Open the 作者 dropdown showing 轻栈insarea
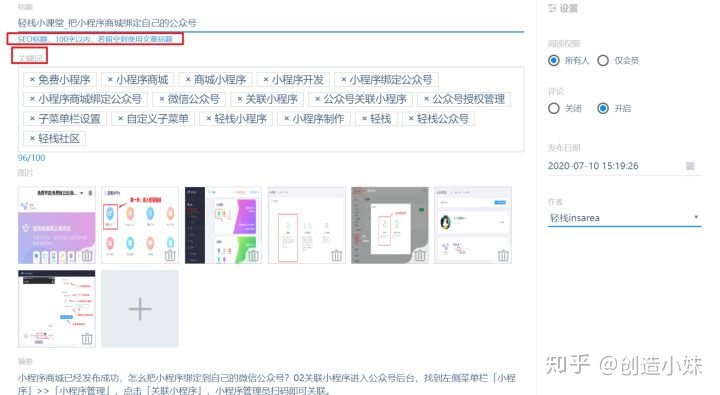 click(624, 218)
